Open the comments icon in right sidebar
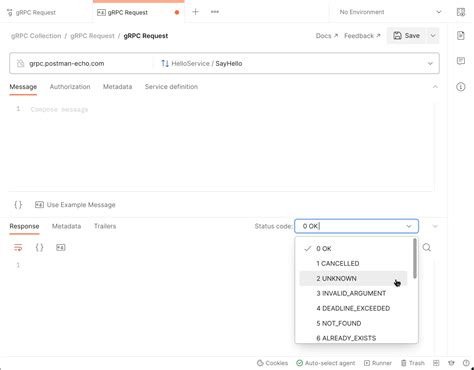This screenshot has height=370, width=474. 461,61
